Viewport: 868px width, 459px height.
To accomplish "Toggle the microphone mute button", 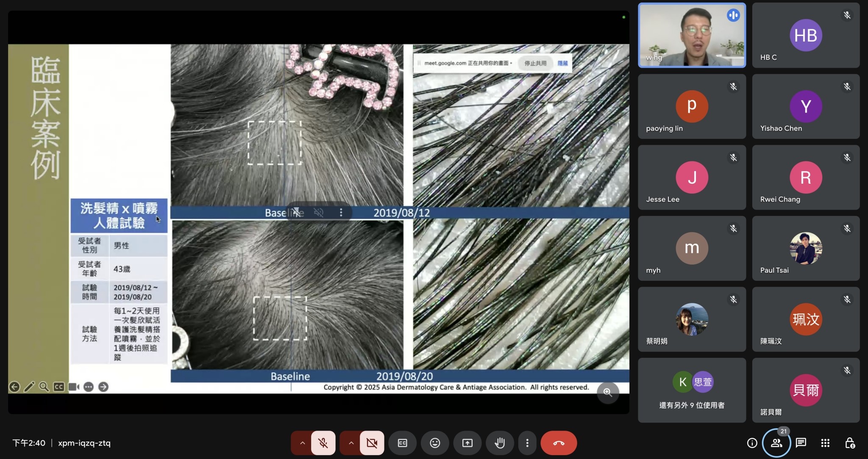I will point(323,443).
